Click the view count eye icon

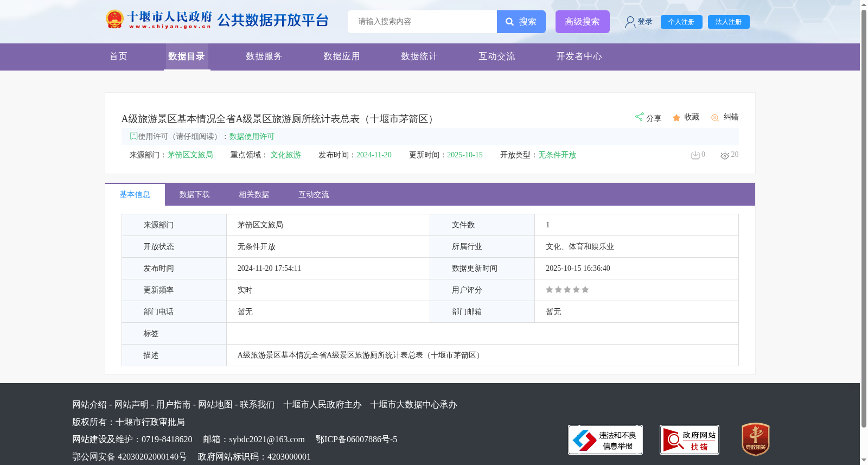click(x=724, y=156)
